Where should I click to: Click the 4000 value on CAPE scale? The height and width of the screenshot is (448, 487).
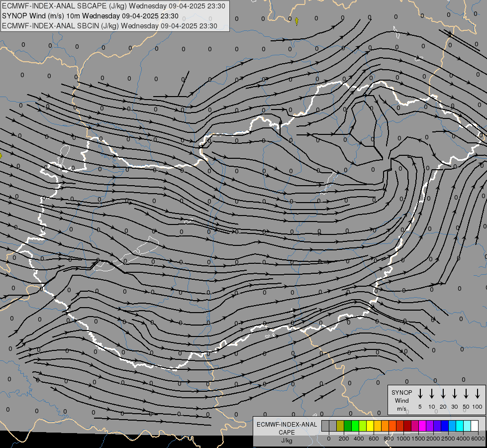[x=463, y=439]
